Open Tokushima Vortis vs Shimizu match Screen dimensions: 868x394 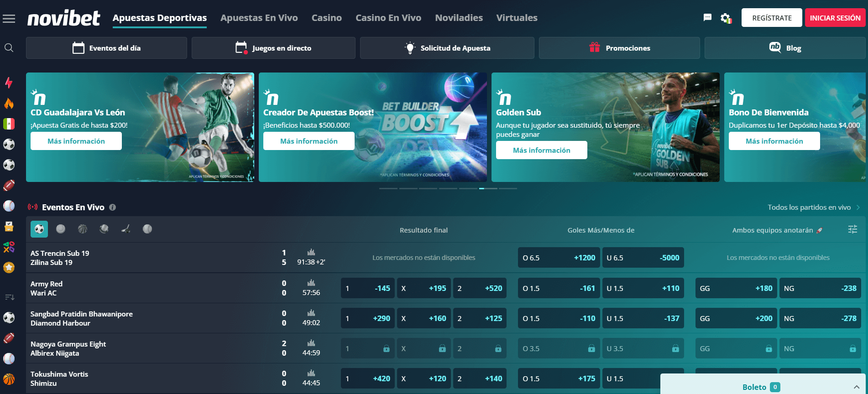click(59, 378)
